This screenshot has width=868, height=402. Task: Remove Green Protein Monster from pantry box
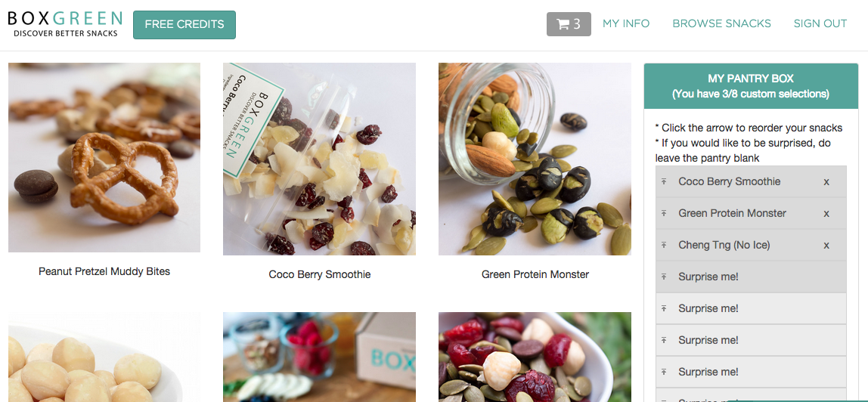point(826,213)
